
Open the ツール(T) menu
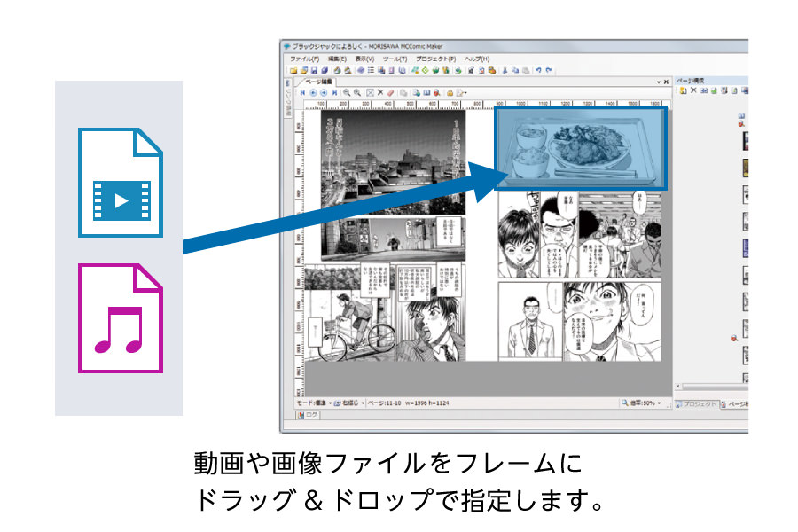coord(395,59)
